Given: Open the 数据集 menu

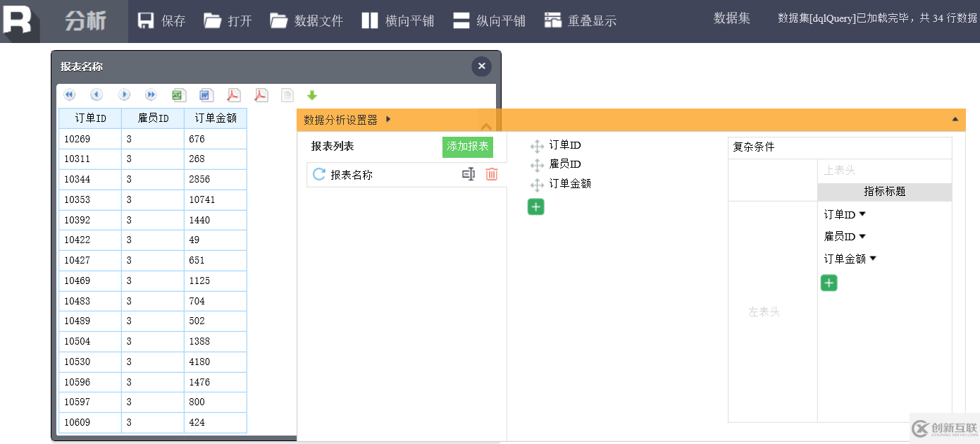Looking at the screenshot, I should (x=731, y=18).
